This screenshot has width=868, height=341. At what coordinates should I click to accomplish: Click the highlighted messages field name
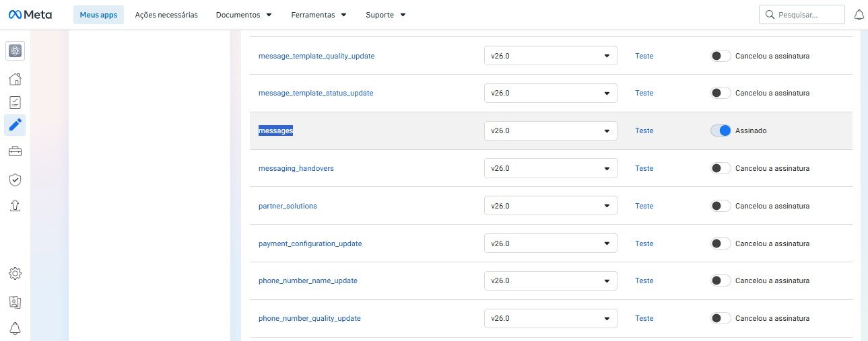click(275, 130)
